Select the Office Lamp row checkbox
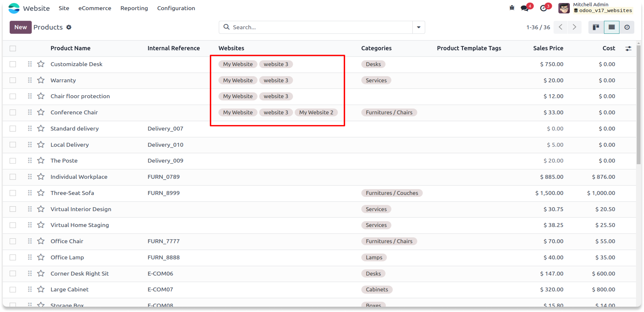Viewport: 644px width, 312px height. (13, 257)
